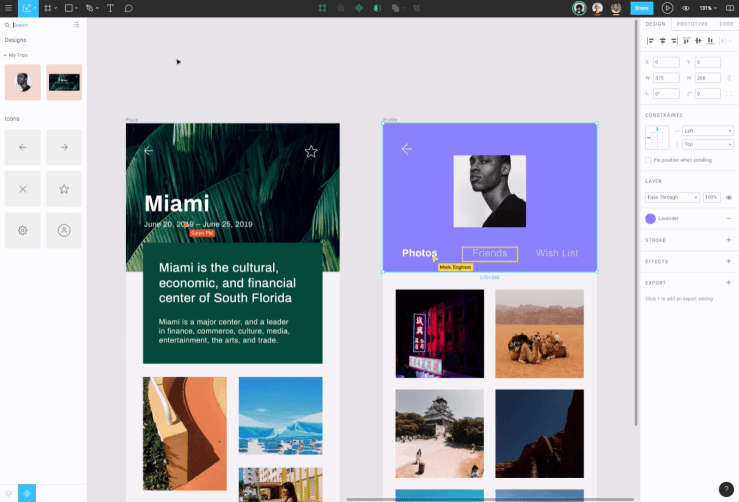
Task: Click the width input field
Action: [666, 78]
